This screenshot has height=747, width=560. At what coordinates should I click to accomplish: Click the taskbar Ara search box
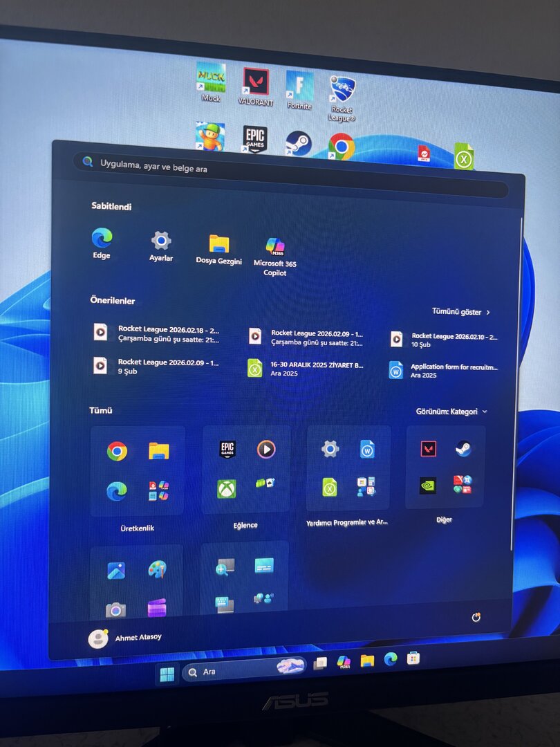244,670
